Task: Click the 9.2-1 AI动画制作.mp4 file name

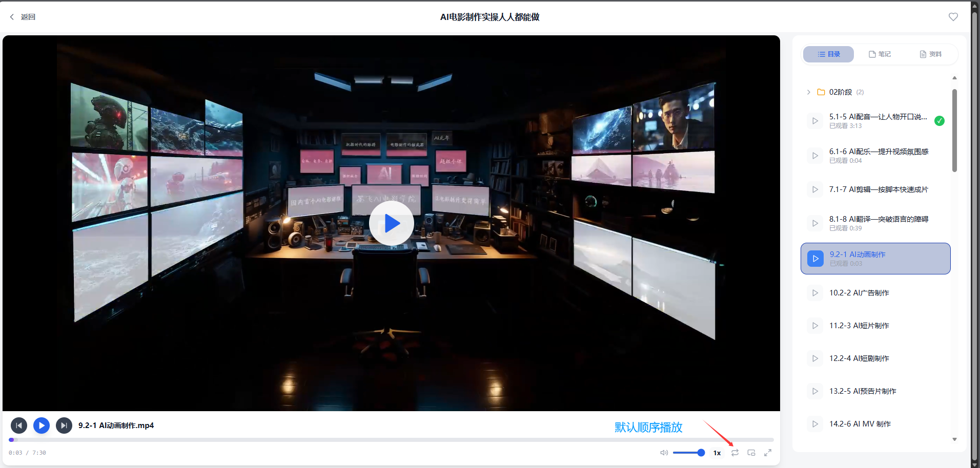Action: pyautogui.click(x=116, y=426)
